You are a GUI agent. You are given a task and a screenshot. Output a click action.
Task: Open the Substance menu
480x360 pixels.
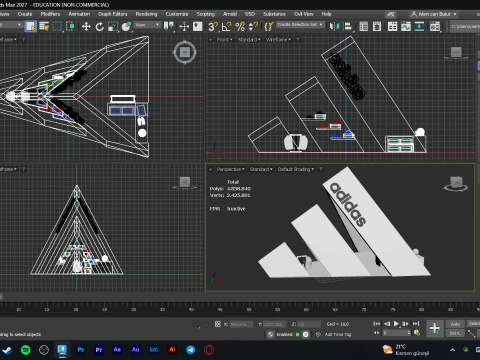[274, 14]
